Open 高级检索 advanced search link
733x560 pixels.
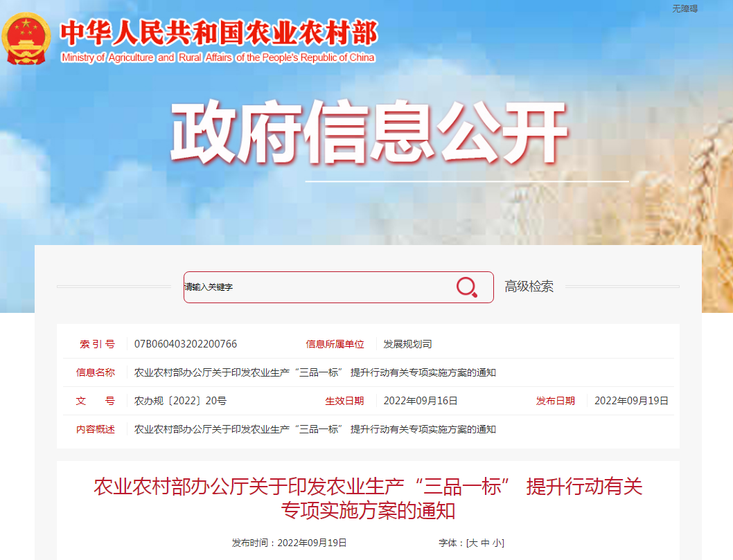529,287
